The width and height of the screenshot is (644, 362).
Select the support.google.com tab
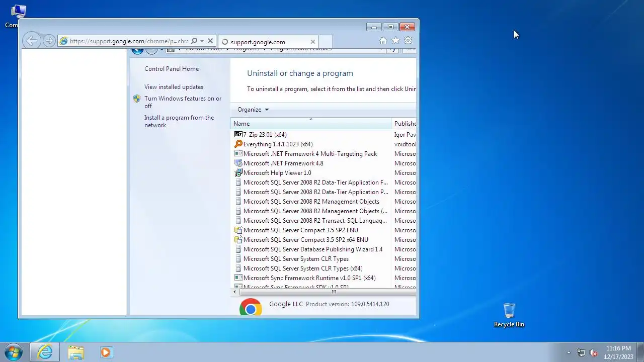coord(268,42)
